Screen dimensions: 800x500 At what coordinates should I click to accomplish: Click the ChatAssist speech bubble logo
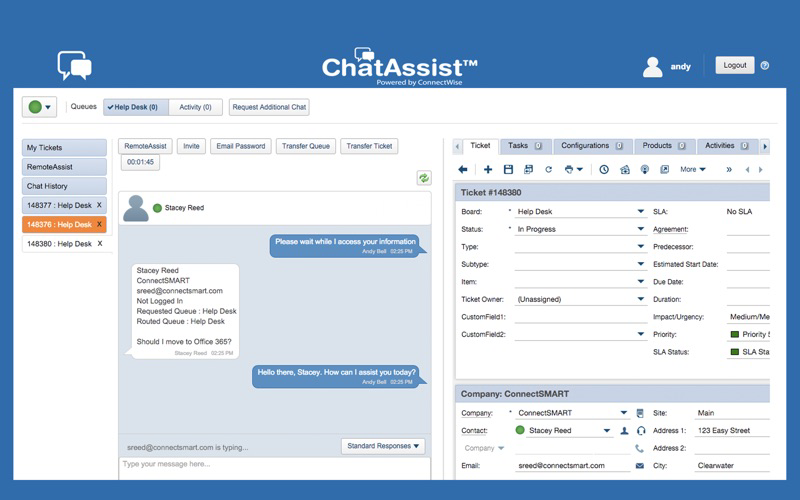tap(74, 65)
